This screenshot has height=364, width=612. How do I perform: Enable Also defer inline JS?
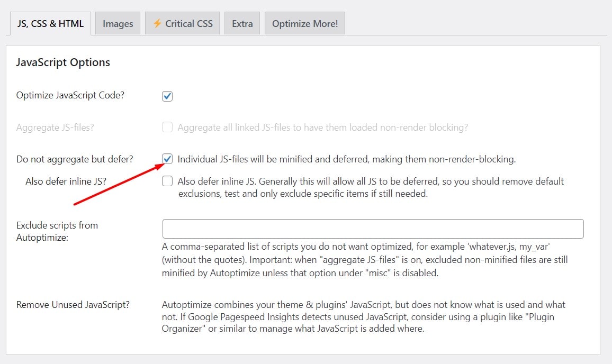pyautogui.click(x=167, y=181)
